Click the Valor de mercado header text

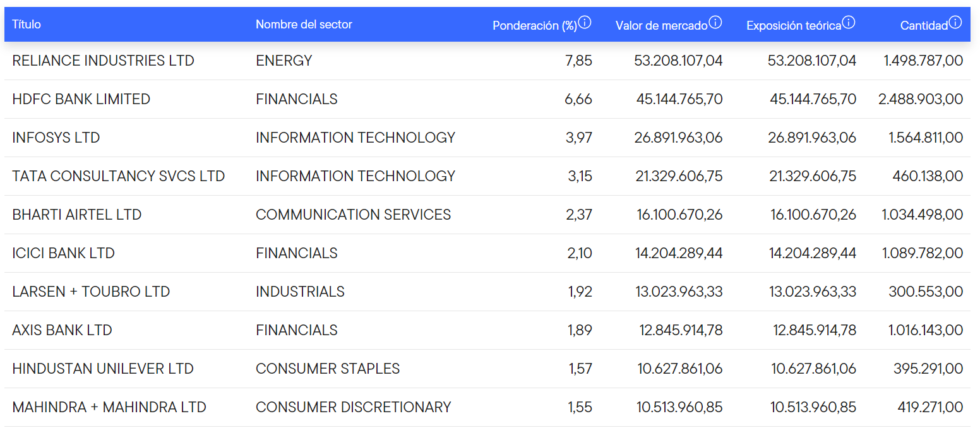pyautogui.click(x=661, y=25)
